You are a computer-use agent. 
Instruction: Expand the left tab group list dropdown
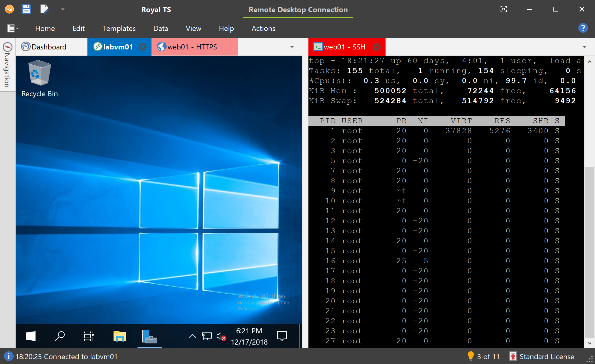tap(292, 47)
